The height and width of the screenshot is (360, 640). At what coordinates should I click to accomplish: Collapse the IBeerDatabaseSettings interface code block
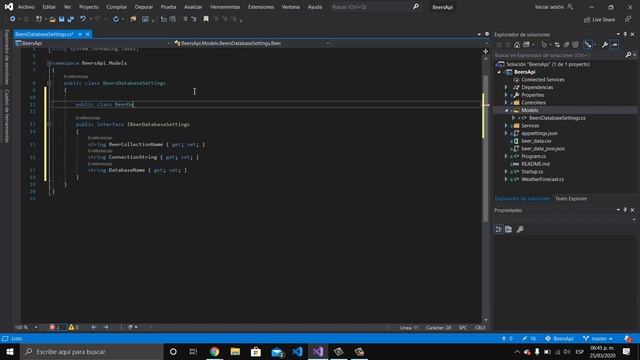(x=49, y=124)
